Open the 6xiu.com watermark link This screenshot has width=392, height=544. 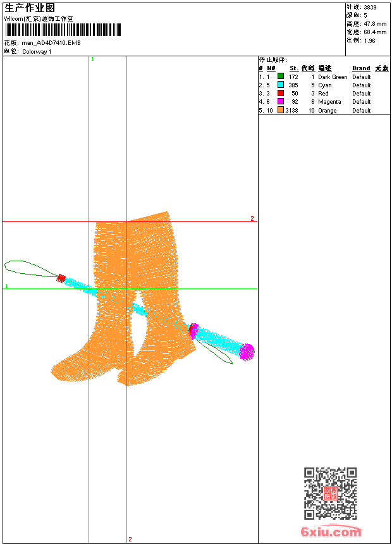331,532
